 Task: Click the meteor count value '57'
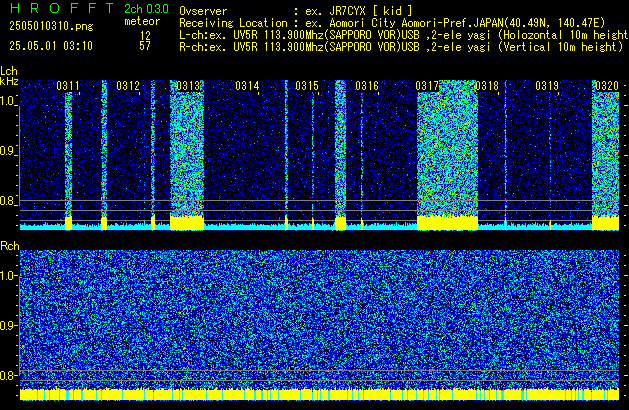pos(145,46)
